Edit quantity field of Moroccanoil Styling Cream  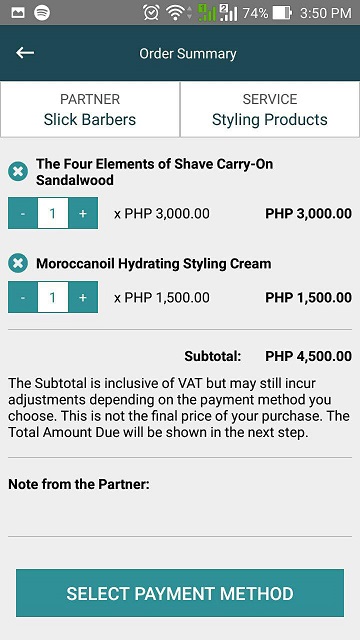pyautogui.click(x=53, y=297)
